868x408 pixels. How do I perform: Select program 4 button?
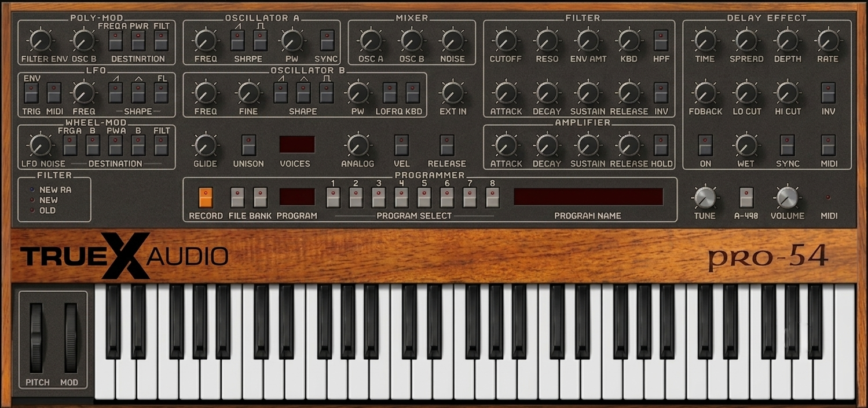(401, 197)
